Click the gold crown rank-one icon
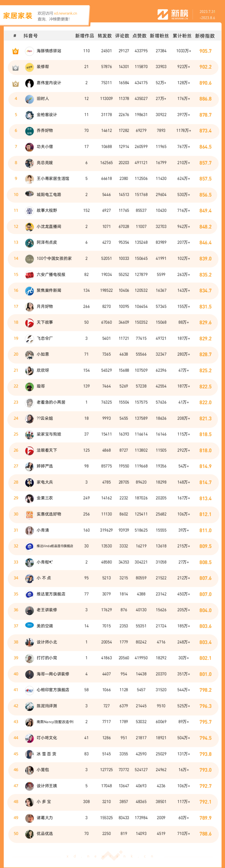This screenshot has height=868, width=225. point(15,51)
